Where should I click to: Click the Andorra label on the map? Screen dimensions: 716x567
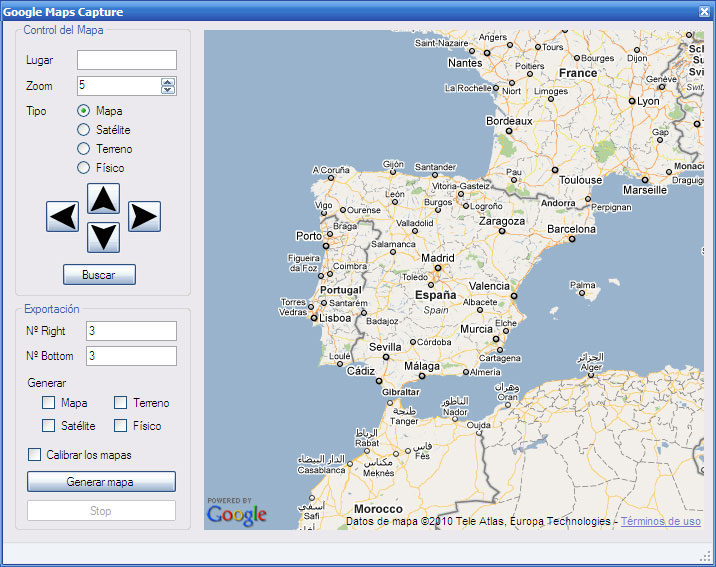(558, 203)
